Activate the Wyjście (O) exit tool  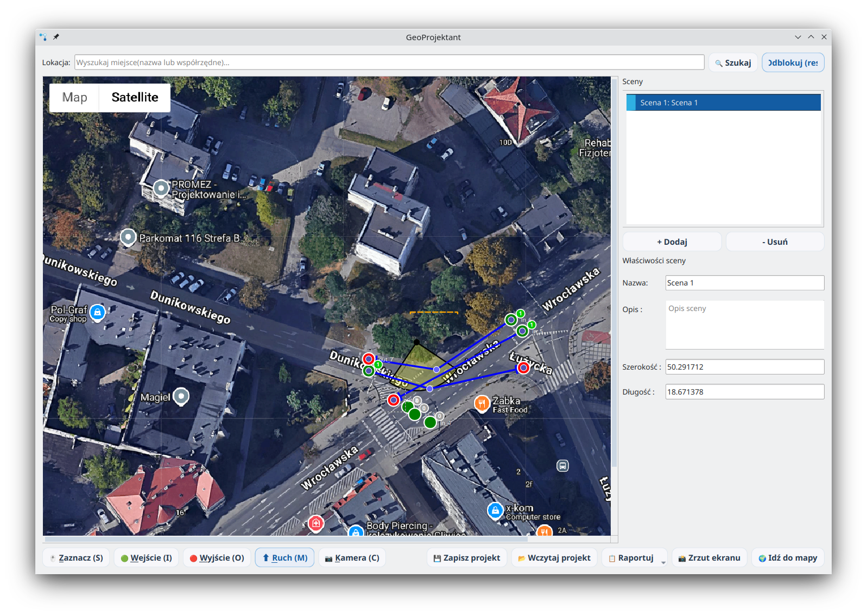(217, 557)
